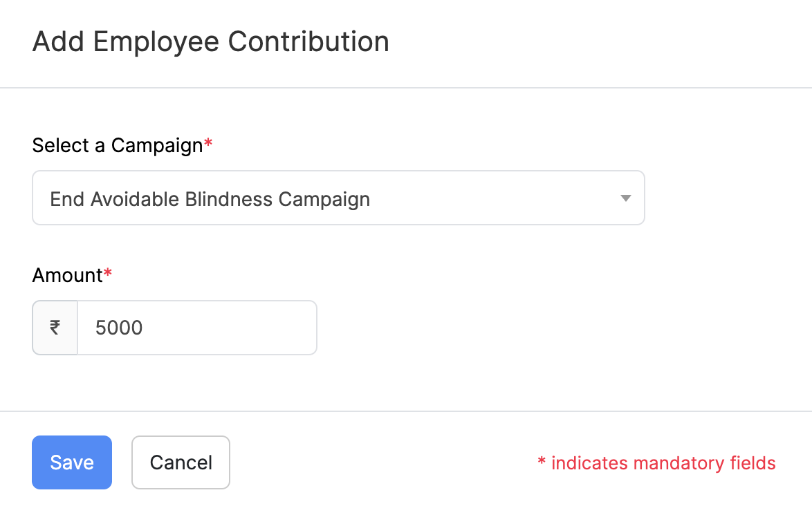Click the Add Employee Contribution heading
This screenshot has width=812, height=506.
210,41
